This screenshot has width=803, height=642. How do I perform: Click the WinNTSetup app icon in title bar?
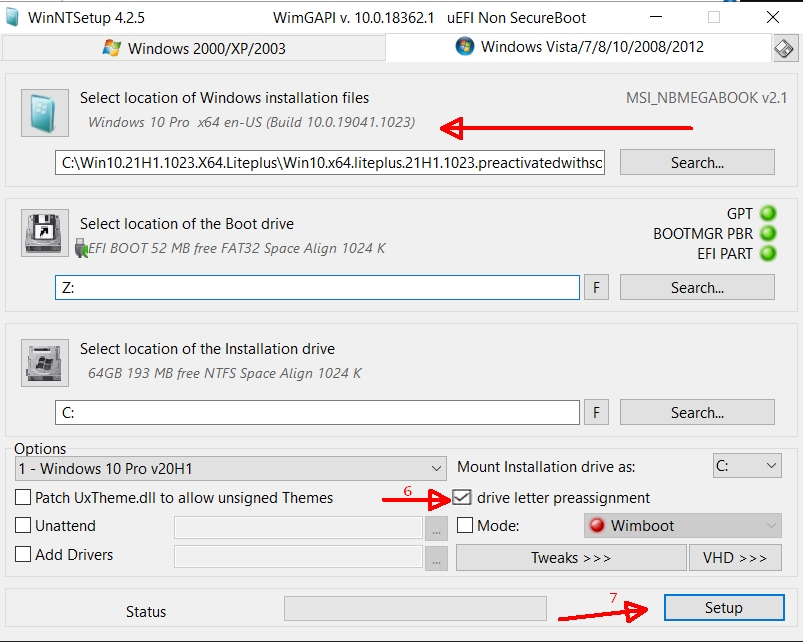pos(12,17)
